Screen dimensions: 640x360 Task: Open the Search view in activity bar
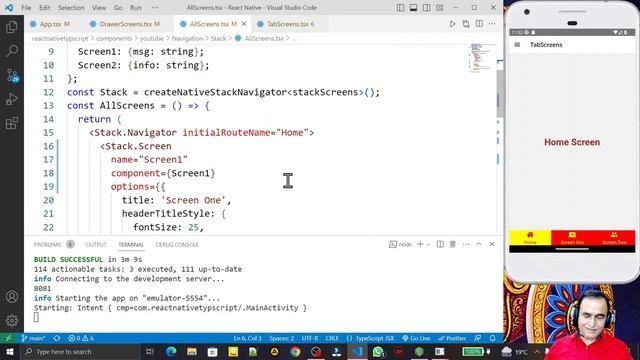(12, 51)
